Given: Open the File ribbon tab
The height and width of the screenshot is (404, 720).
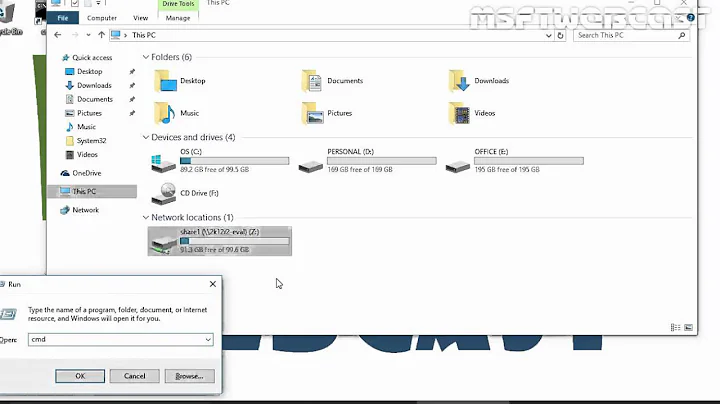Looking at the screenshot, I should [x=63, y=18].
